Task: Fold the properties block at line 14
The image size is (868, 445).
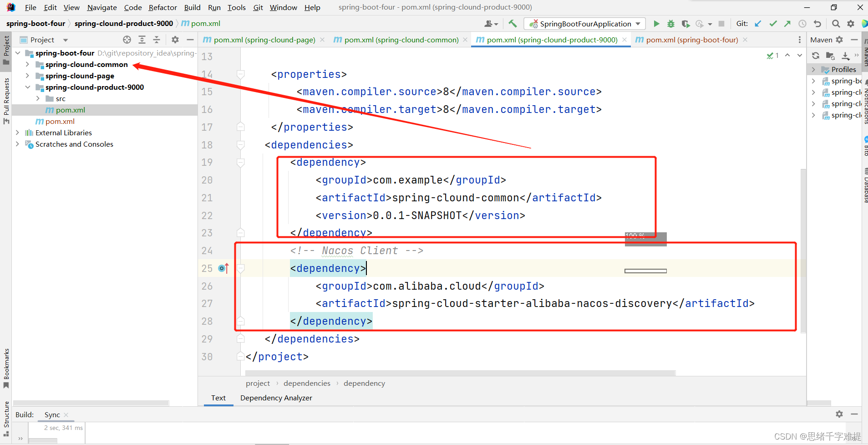Action: (x=241, y=74)
